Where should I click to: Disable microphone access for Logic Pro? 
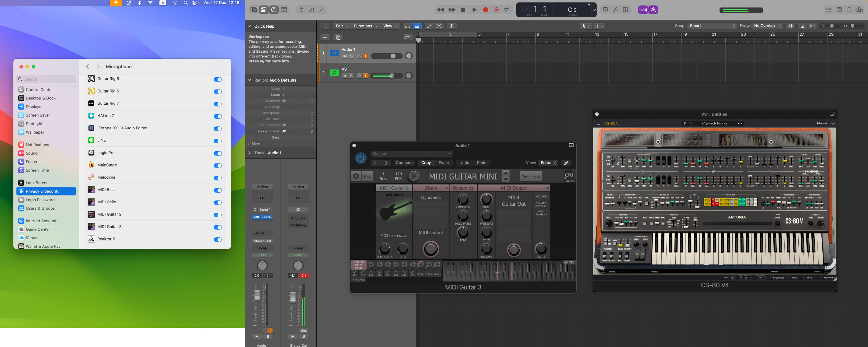click(218, 153)
